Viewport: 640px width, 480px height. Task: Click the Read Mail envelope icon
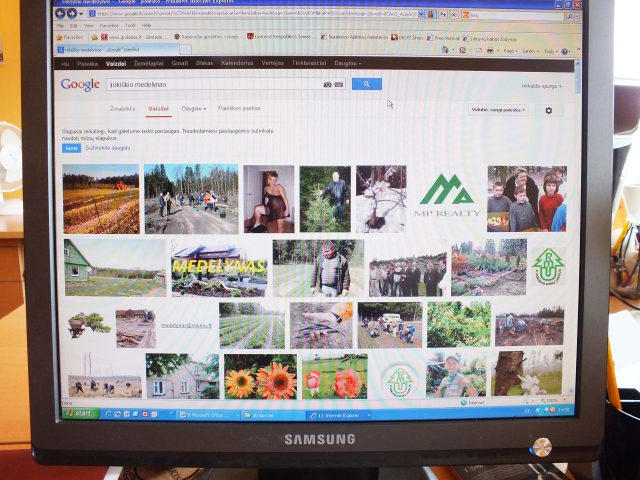coord(479,51)
